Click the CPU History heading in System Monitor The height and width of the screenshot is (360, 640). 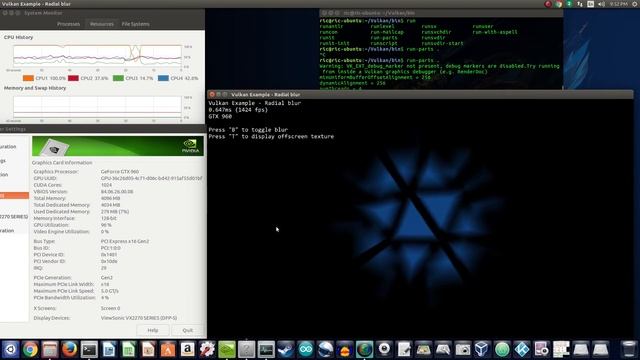pos(18,37)
